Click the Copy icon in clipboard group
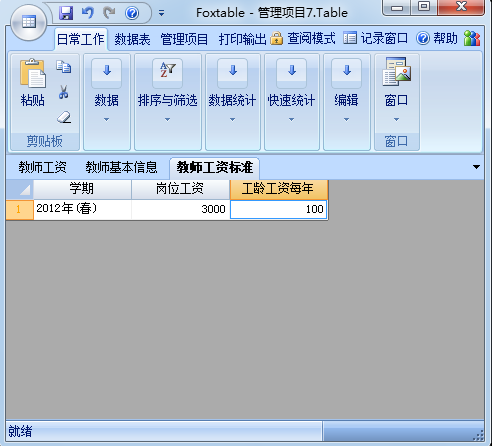The image size is (492, 446). click(63, 67)
